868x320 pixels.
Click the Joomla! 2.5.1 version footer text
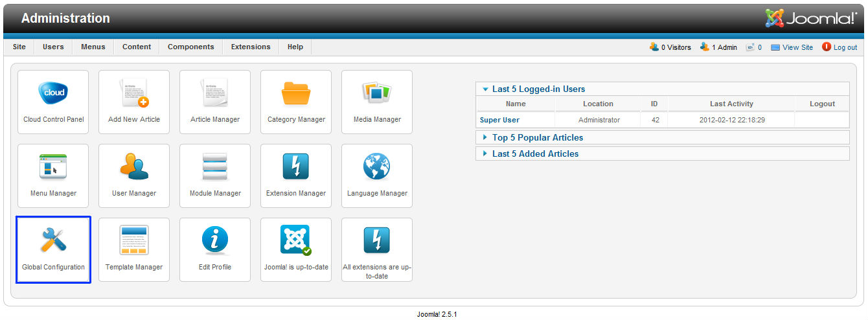tap(437, 314)
